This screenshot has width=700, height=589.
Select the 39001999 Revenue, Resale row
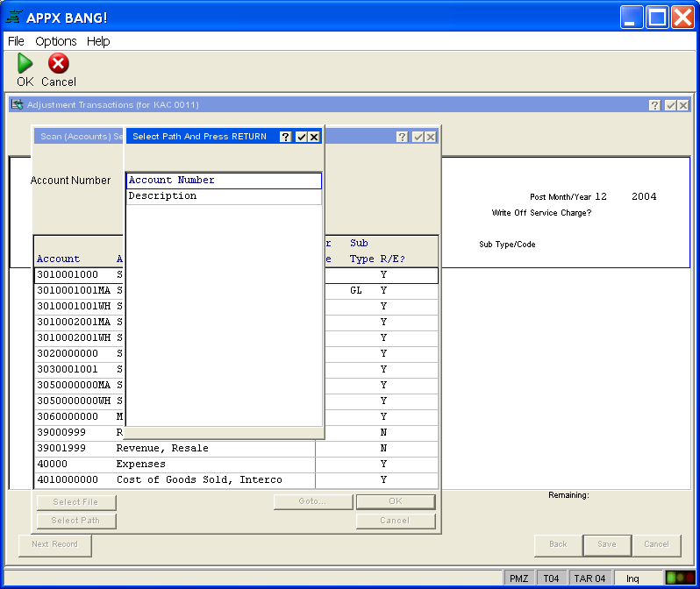coord(162,449)
